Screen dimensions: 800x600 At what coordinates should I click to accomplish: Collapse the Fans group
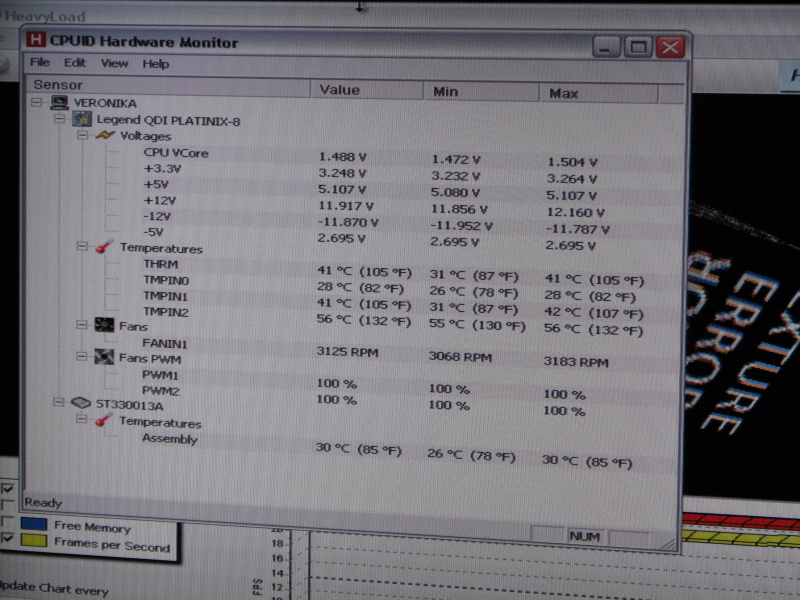pyautogui.click(x=82, y=325)
